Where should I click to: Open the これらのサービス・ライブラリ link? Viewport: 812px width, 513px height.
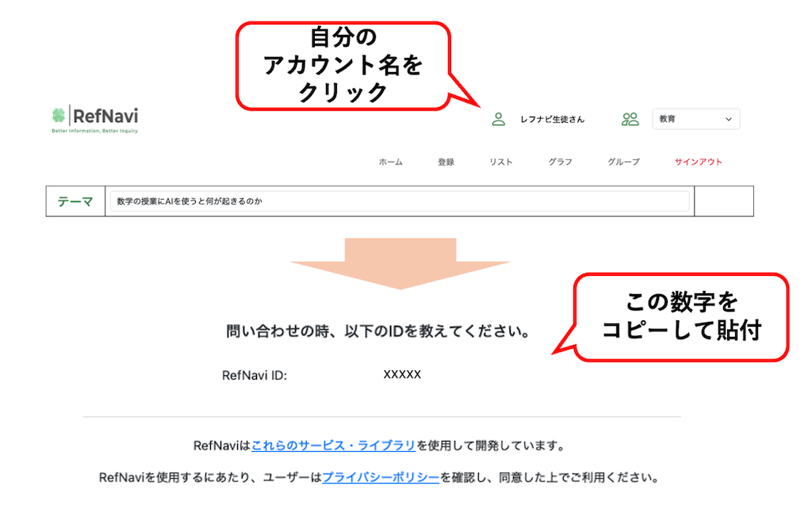point(333,446)
